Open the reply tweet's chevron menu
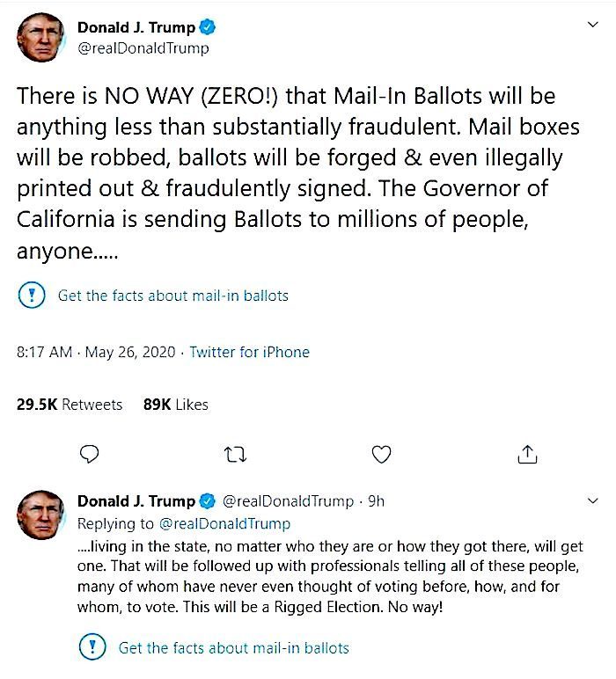616x679 pixels. pos(592,501)
